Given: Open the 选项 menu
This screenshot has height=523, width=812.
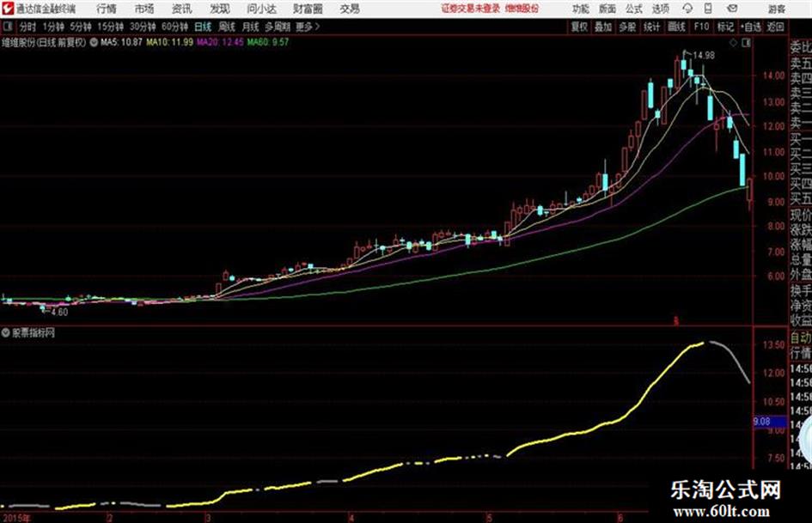Looking at the screenshot, I should 661,9.
